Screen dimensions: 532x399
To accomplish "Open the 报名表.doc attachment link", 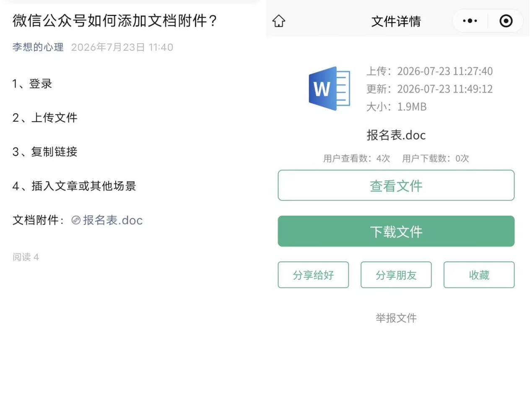I will coord(113,220).
